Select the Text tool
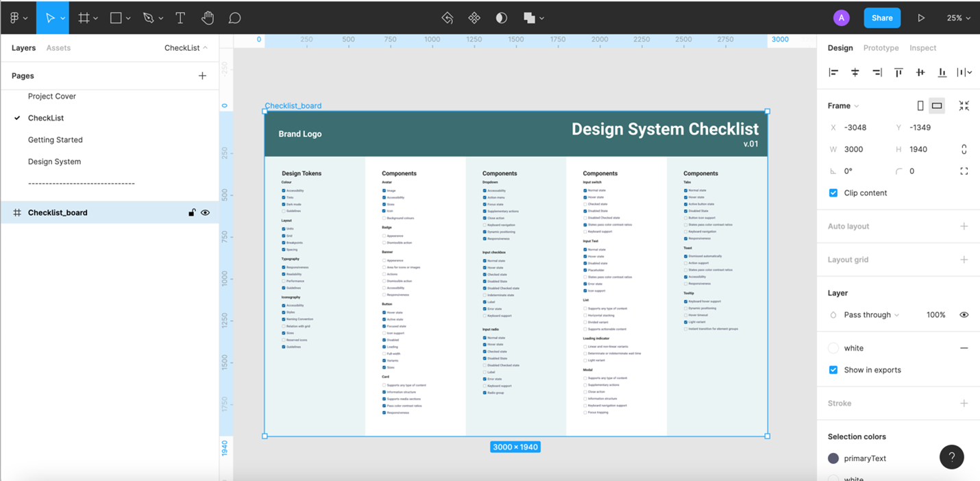This screenshot has width=980, height=481. tap(180, 18)
